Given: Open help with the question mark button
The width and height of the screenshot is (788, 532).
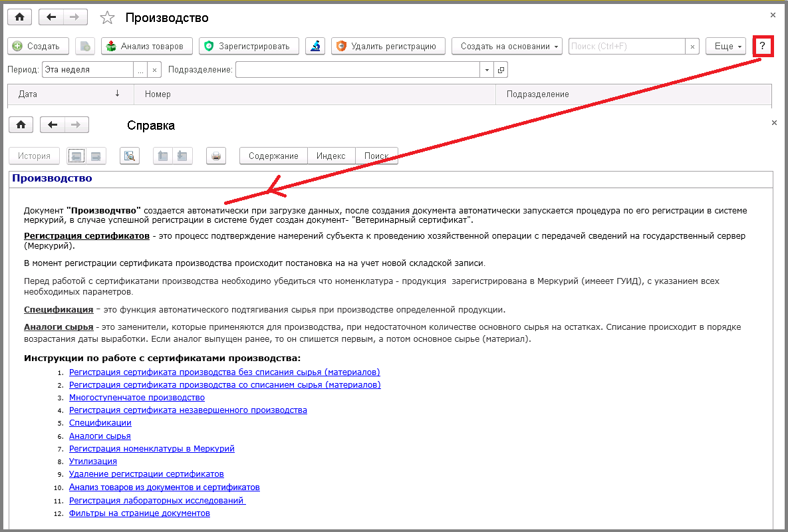Looking at the screenshot, I should [x=762, y=46].
